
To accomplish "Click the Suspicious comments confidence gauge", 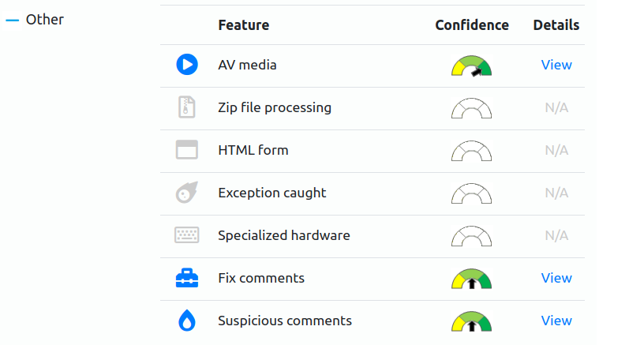I will click(471, 321).
